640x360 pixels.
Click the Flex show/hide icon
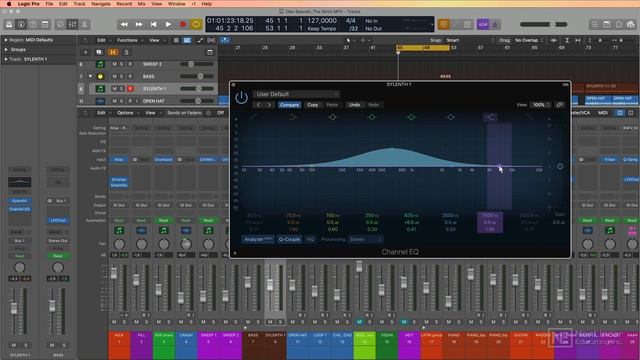click(x=211, y=40)
